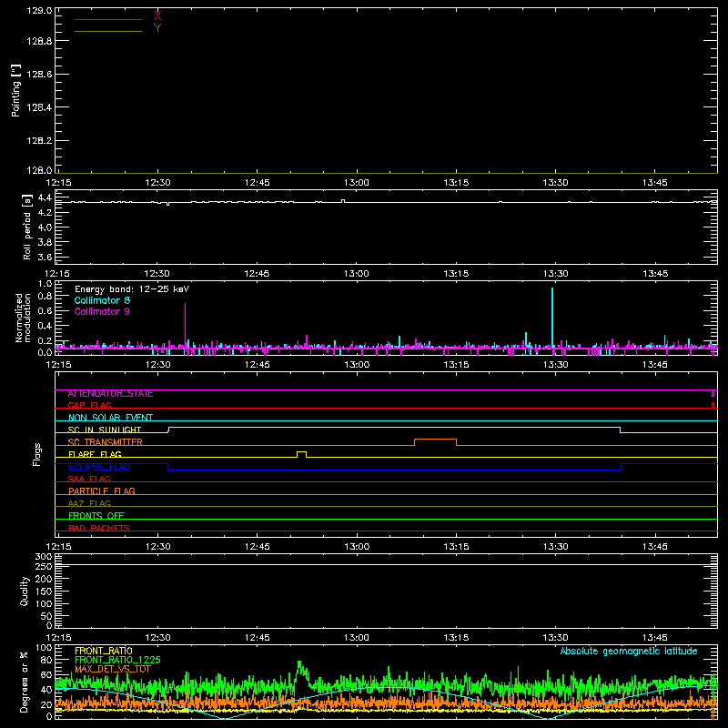This screenshot has height=728, width=728.
Task: Click 13:15 time label under modulation panel
Action: [x=456, y=365]
